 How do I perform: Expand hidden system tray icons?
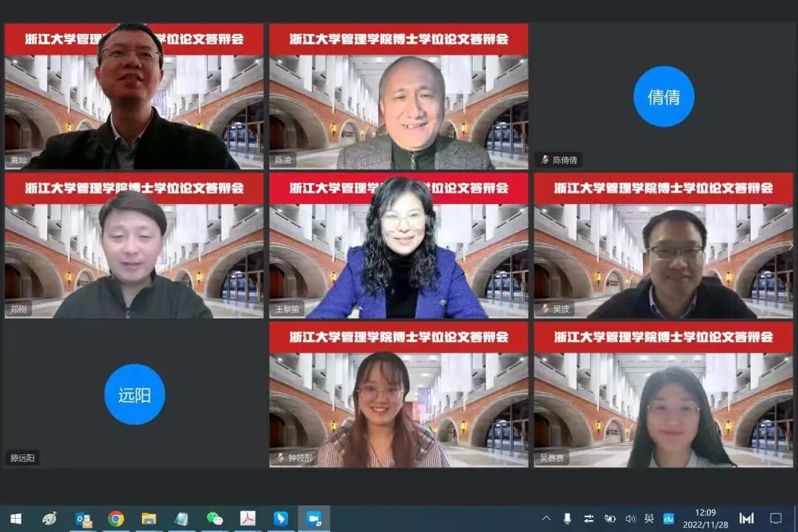point(547,519)
